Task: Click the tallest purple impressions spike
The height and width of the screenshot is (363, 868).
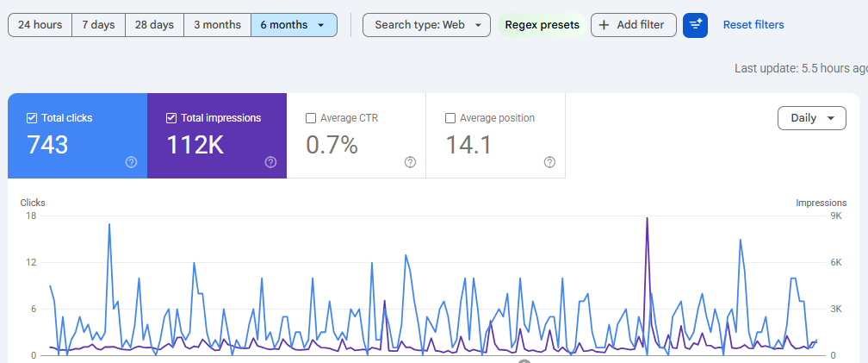Action: point(647,218)
